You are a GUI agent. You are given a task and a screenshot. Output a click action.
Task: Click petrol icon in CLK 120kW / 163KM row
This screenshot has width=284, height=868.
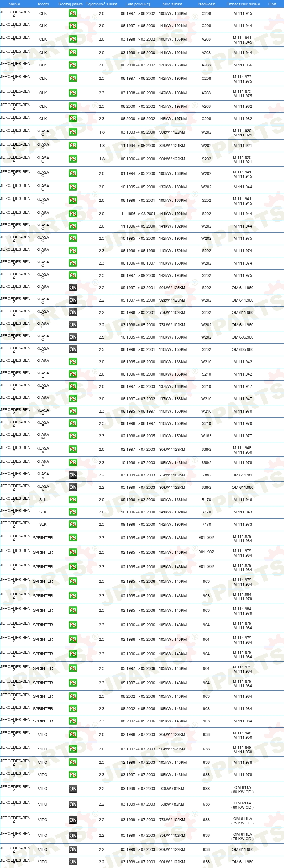click(73, 65)
